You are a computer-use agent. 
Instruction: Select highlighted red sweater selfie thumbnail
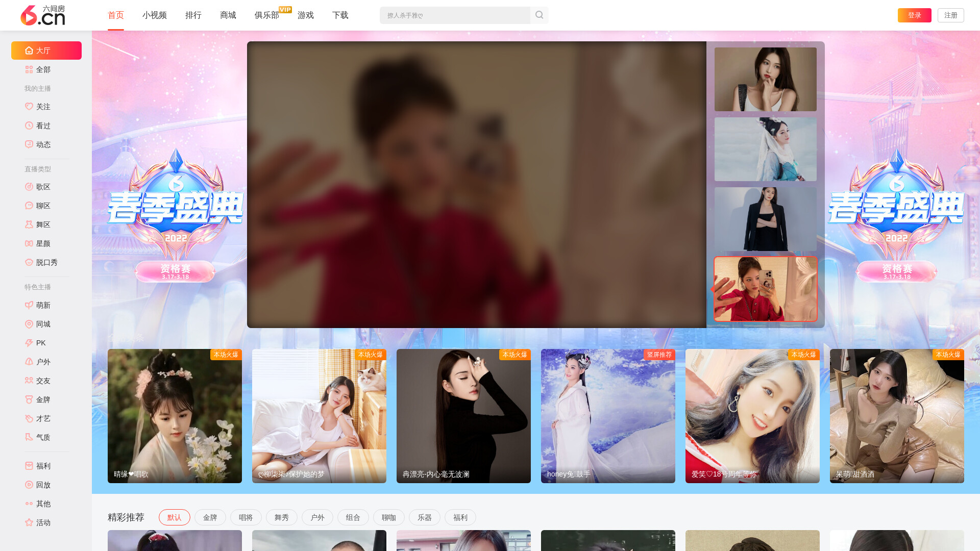[x=766, y=289]
